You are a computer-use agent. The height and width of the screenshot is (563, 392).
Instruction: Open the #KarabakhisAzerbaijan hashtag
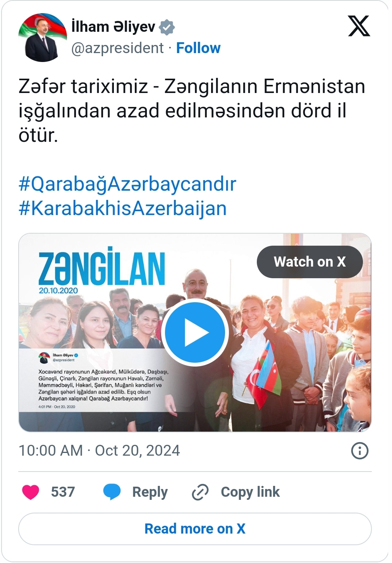click(x=122, y=208)
